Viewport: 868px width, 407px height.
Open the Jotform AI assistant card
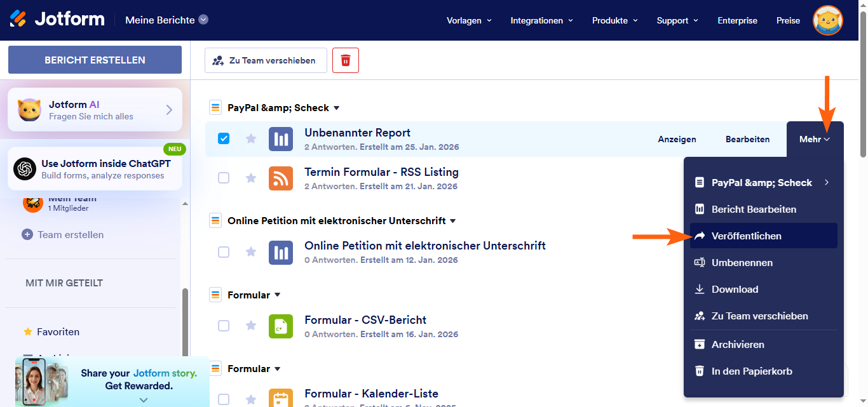click(95, 110)
